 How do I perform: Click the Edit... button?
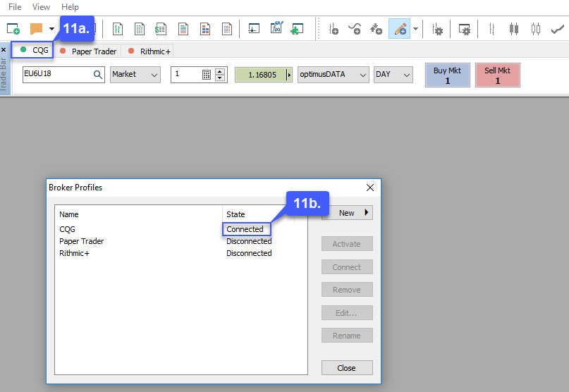tap(347, 313)
